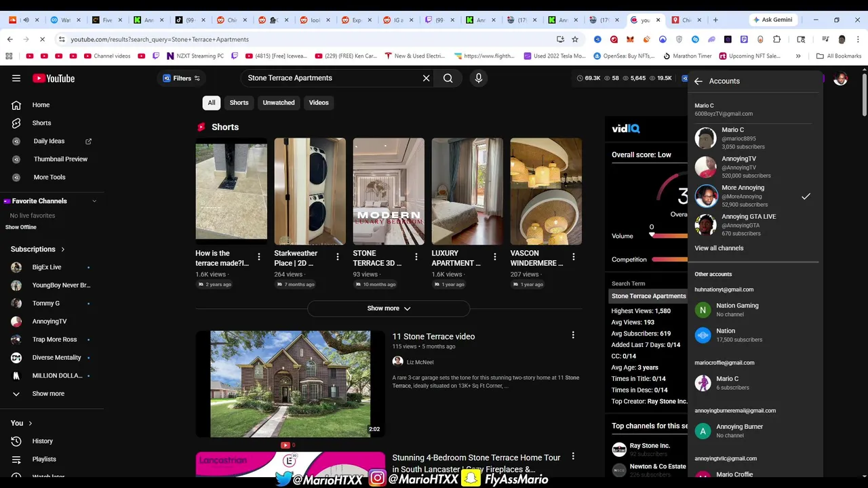Open Tommy G subscription

[46, 303]
